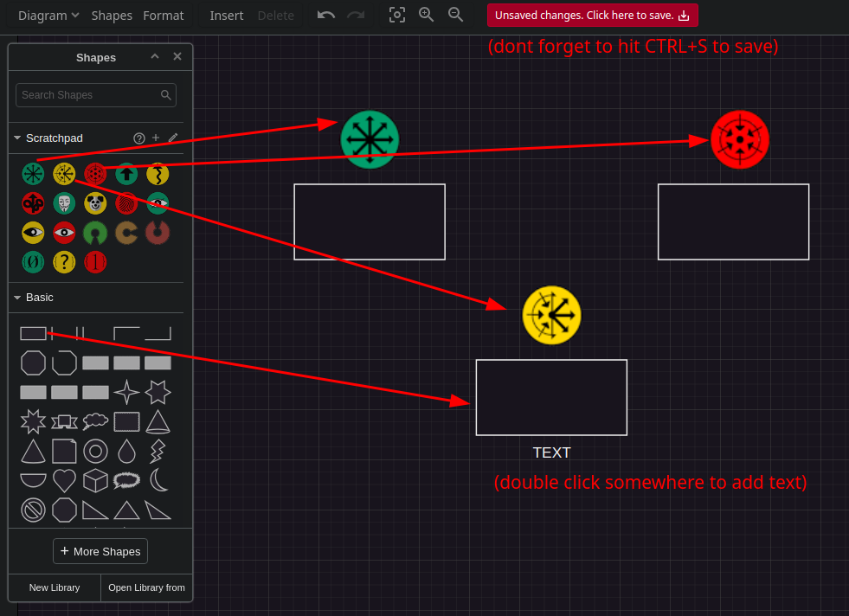Select dark red notched ring icon
The height and width of the screenshot is (616, 849).
158,233
